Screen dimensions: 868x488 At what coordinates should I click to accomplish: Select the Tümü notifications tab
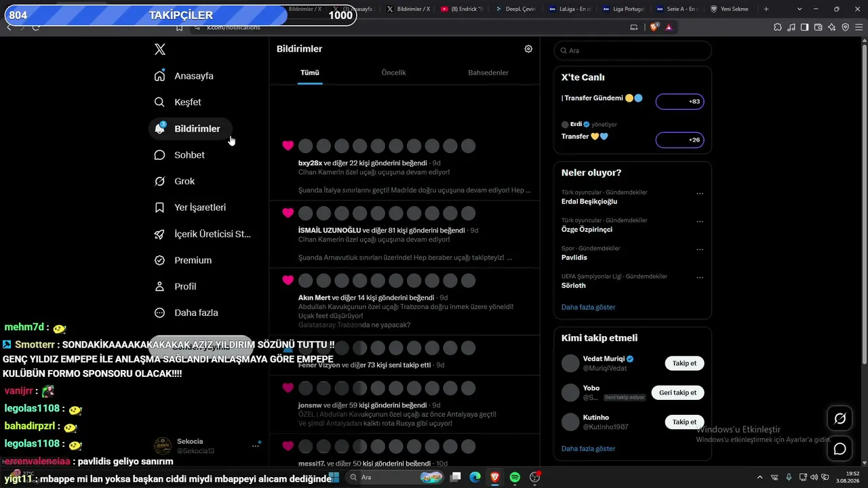coord(310,73)
